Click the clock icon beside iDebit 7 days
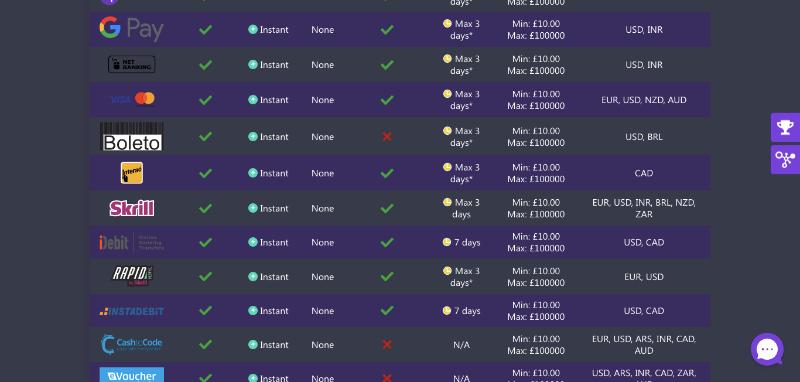The image size is (800, 382). [x=447, y=242]
